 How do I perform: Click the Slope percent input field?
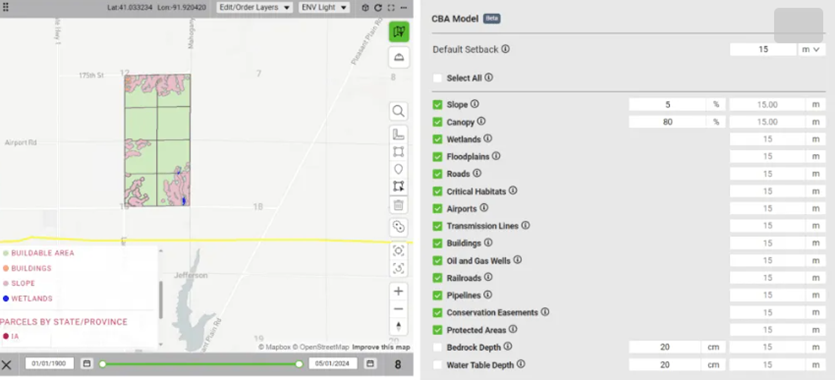click(x=667, y=105)
